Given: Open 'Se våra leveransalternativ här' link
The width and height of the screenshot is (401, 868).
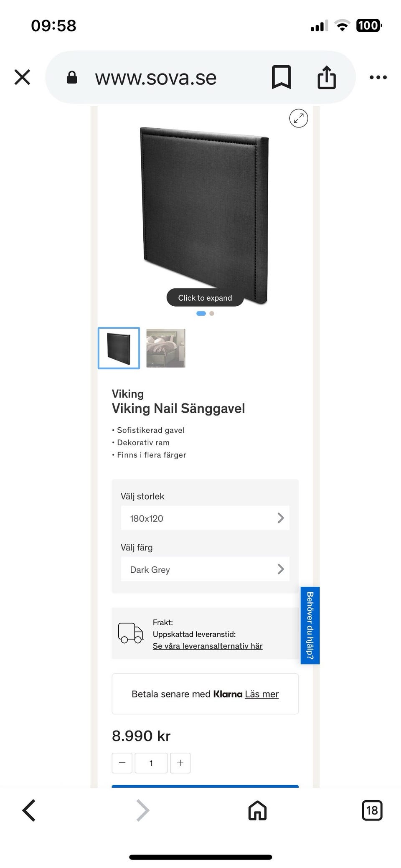Looking at the screenshot, I should click(x=208, y=646).
